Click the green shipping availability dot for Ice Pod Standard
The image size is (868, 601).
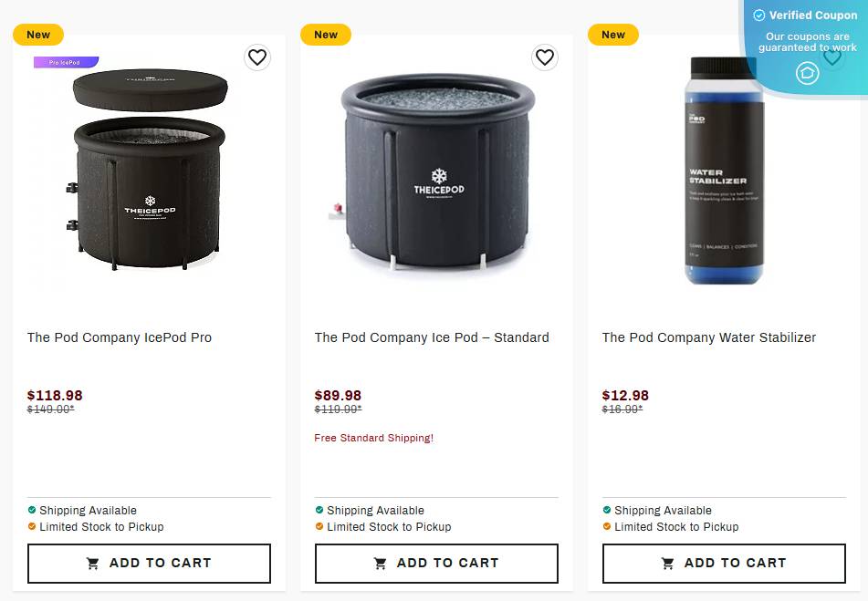click(320, 510)
